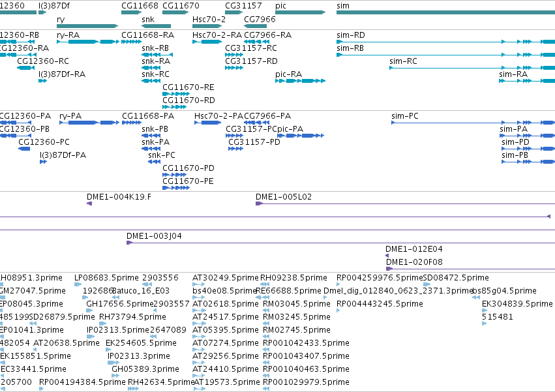Select the snk gene label
The height and width of the screenshot is (392, 555).
[148, 19]
